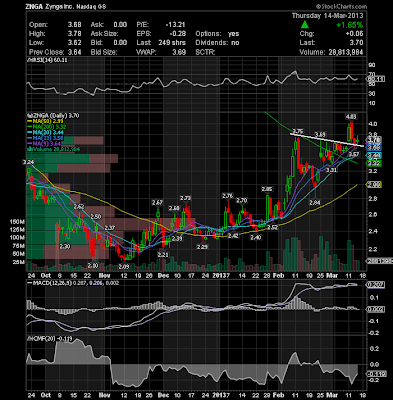Click the Options yes entry
This screenshot has width=393, height=400.
pyautogui.click(x=217, y=34)
